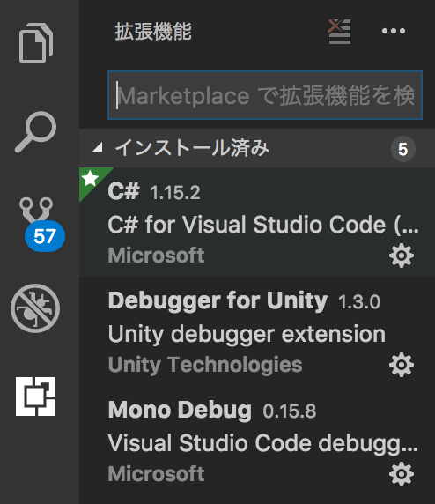Click the installed count badge 5
The height and width of the screenshot is (504, 435).
pyautogui.click(x=403, y=149)
